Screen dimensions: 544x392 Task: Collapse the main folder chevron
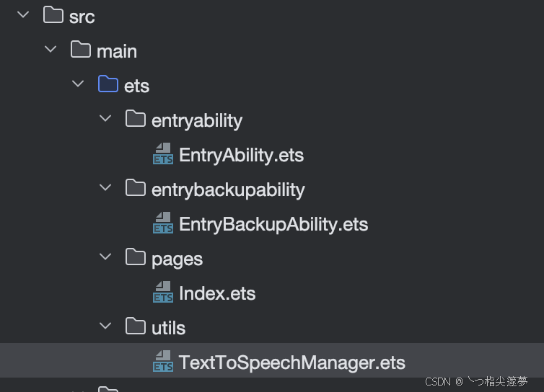click(51, 49)
